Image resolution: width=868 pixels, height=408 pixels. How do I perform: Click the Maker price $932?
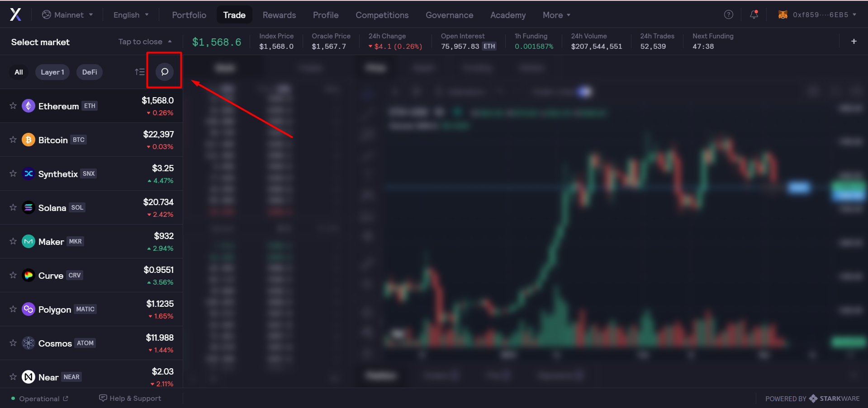coord(164,236)
